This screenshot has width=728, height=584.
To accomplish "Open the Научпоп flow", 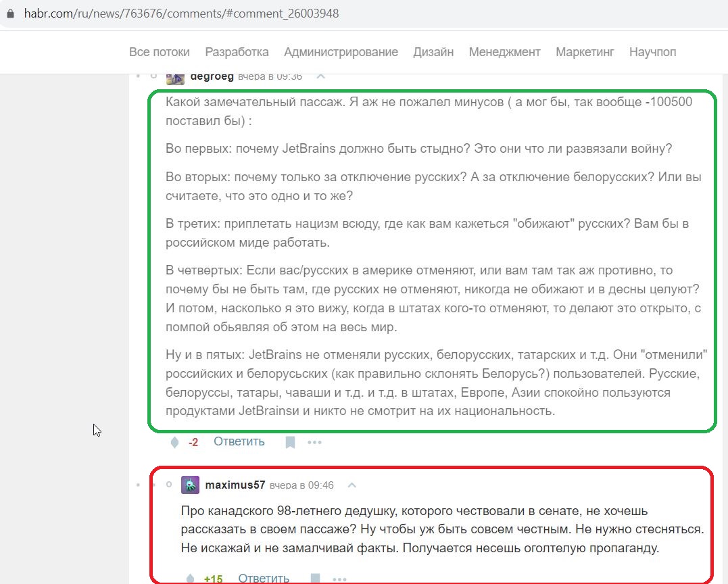I will (x=652, y=52).
